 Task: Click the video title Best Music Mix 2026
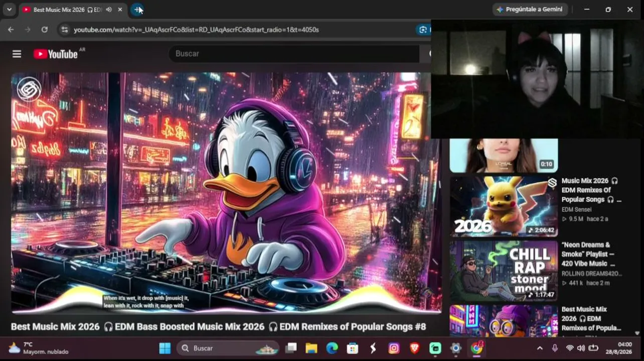[x=218, y=327]
